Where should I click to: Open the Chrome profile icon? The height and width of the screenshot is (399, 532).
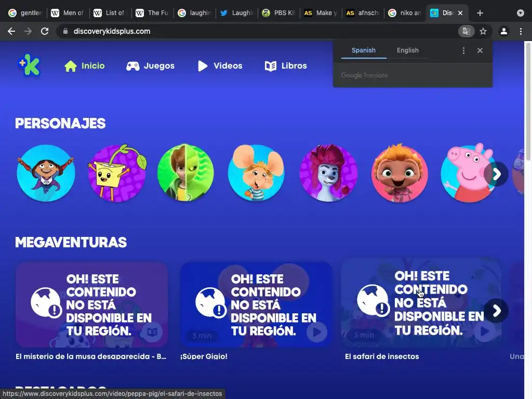click(x=504, y=31)
